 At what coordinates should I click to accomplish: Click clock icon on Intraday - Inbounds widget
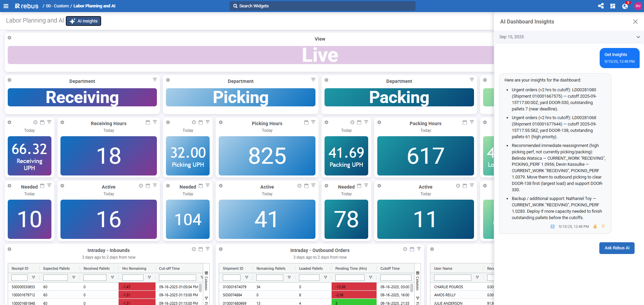pos(194,249)
